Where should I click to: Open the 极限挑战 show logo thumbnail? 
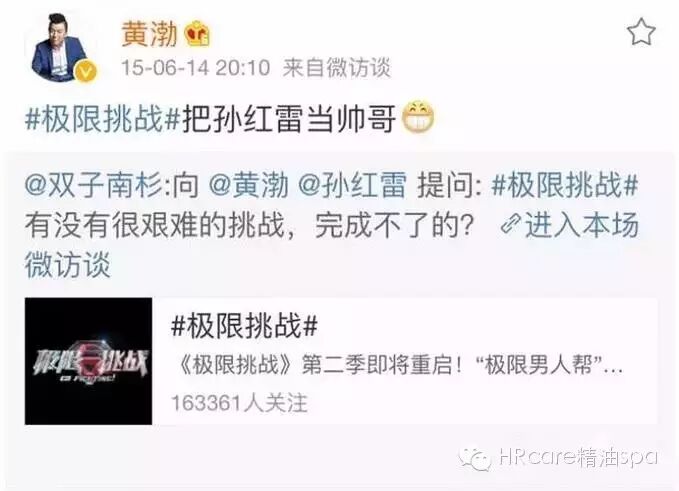[x=88, y=361]
